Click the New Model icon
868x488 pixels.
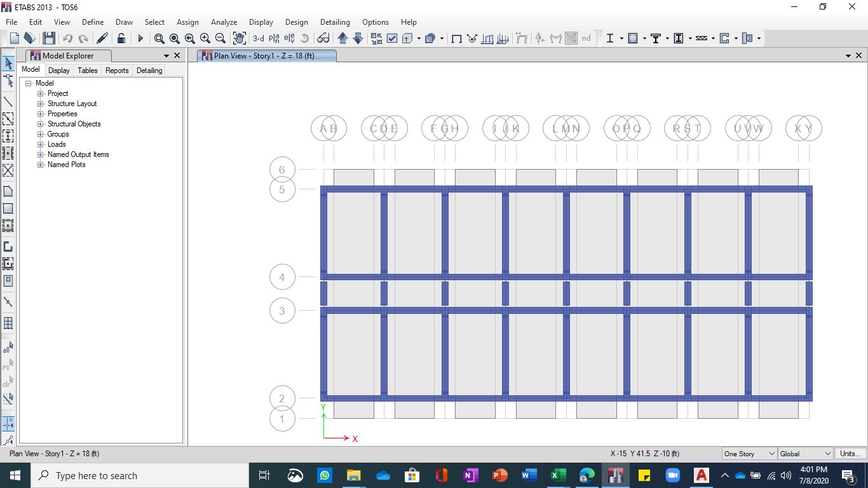pyautogui.click(x=14, y=38)
